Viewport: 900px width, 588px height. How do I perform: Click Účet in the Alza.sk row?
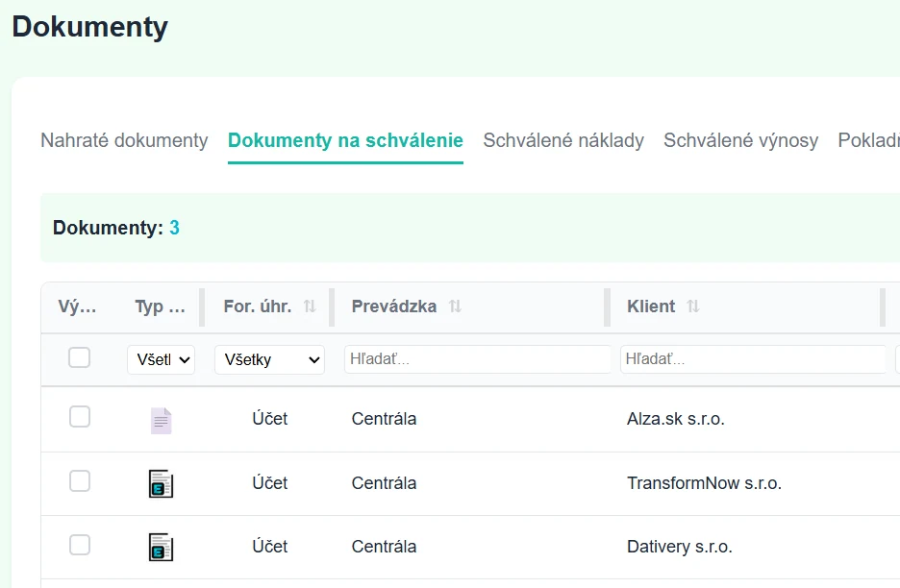click(x=270, y=418)
